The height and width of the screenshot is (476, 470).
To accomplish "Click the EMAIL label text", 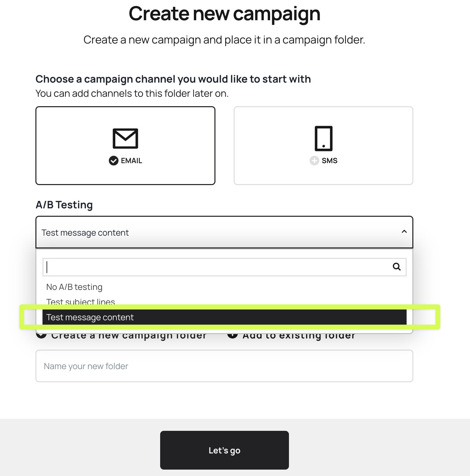I will (131, 161).
